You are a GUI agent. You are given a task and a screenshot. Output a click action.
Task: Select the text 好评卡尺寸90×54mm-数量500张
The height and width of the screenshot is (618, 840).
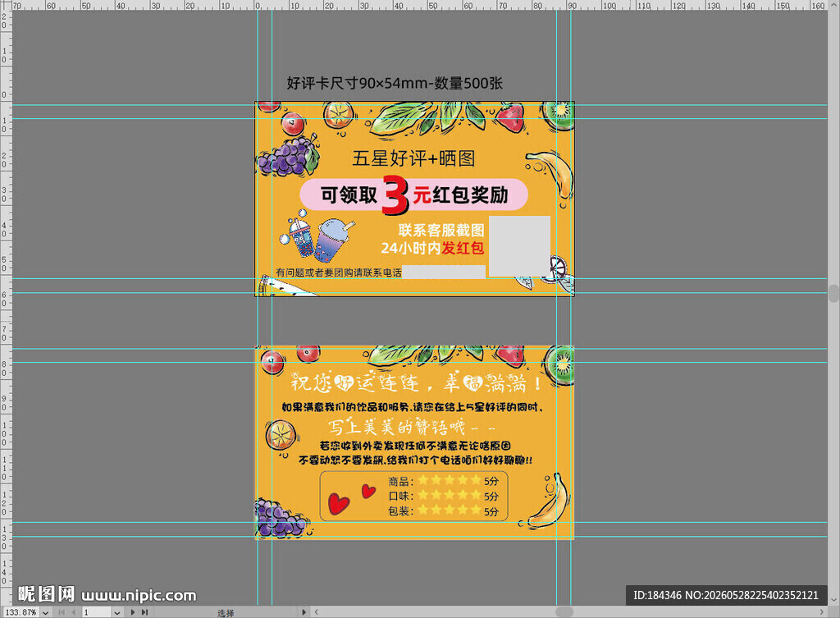point(395,83)
